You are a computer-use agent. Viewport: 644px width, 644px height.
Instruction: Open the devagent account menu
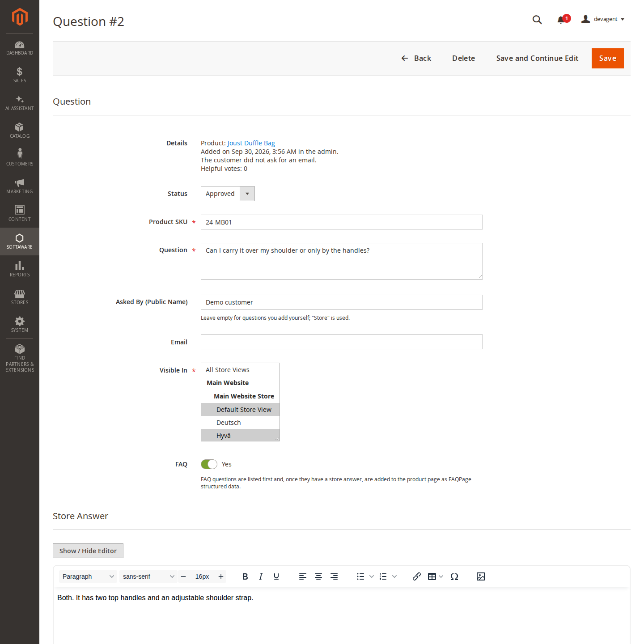pyautogui.click(x=603, y=19)
